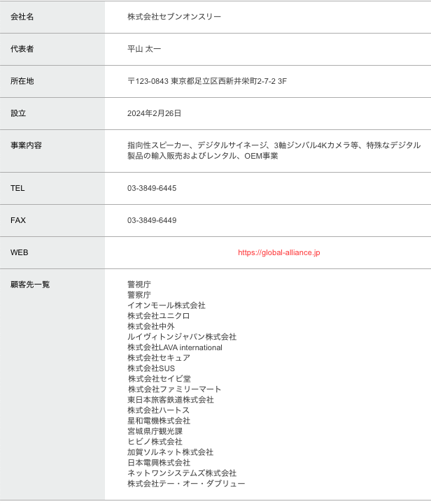Select client 日本電興株式会社
431x504 pixels.
click(159, 463)
